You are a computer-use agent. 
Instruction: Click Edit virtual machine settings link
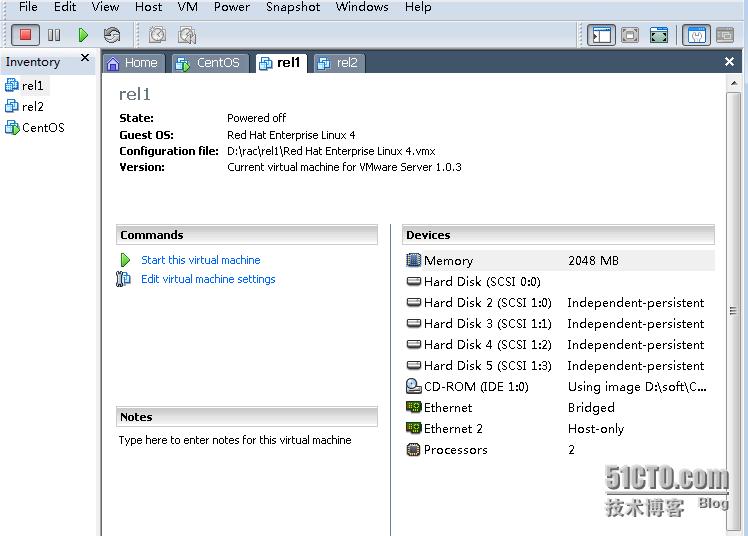208,279
